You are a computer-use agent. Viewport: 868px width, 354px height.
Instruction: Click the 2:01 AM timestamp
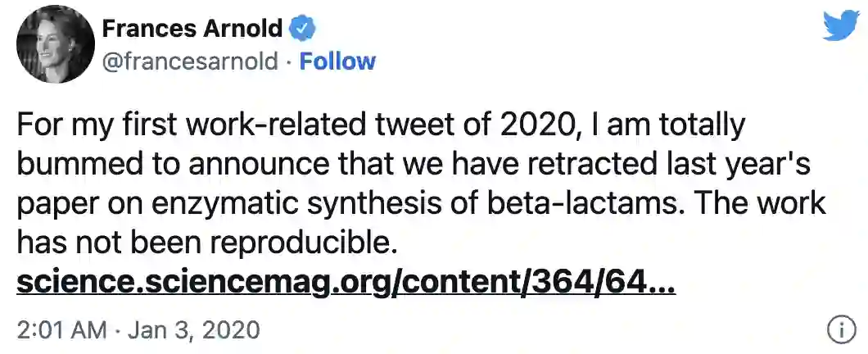click(x=61, y=330)
